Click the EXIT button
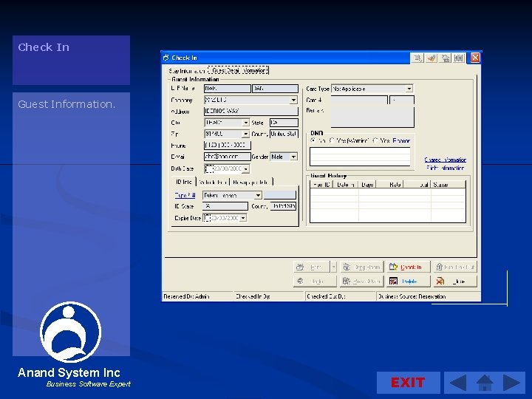This screenshot has height=399, width=532. (408, 383)
